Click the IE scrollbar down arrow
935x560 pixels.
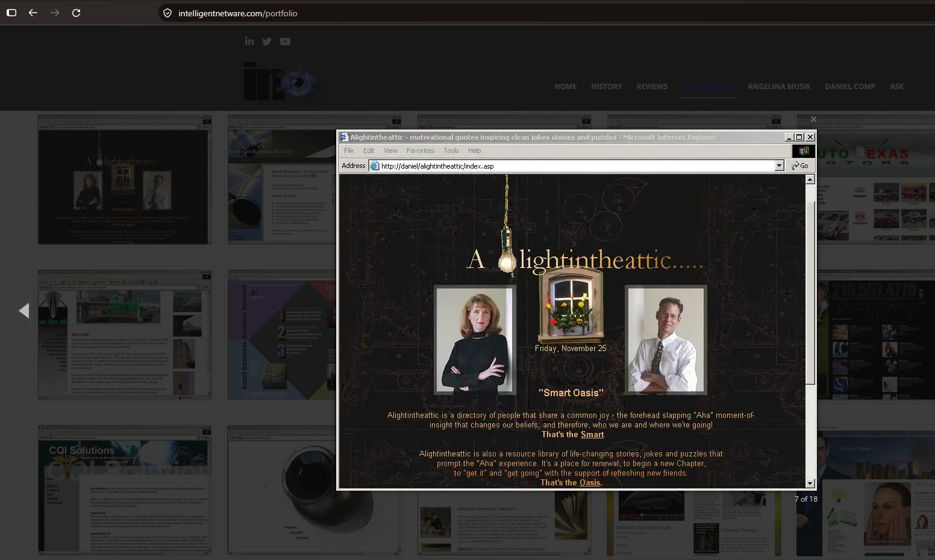tap(810, 483)
